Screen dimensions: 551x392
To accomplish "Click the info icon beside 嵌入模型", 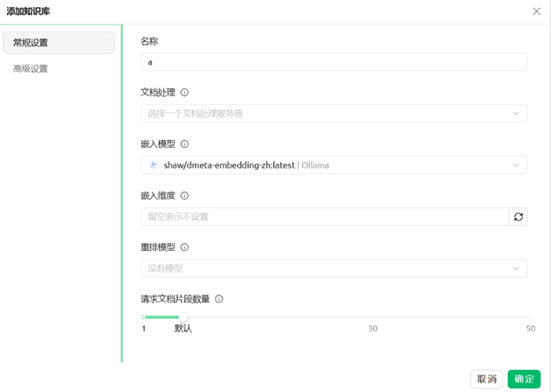I will (x=184, y=144).
